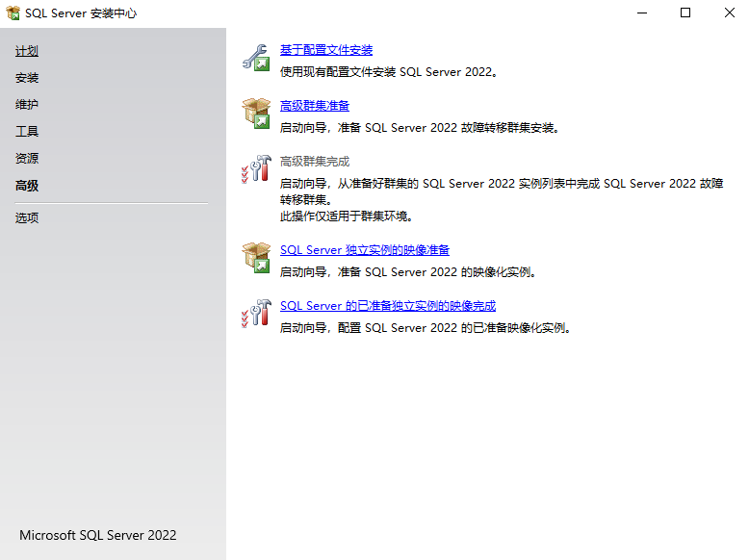Click the box icon beside SQL Server 独立实例的映像准备
Viewport: 749px width, 560px height.
coord(256,257)
